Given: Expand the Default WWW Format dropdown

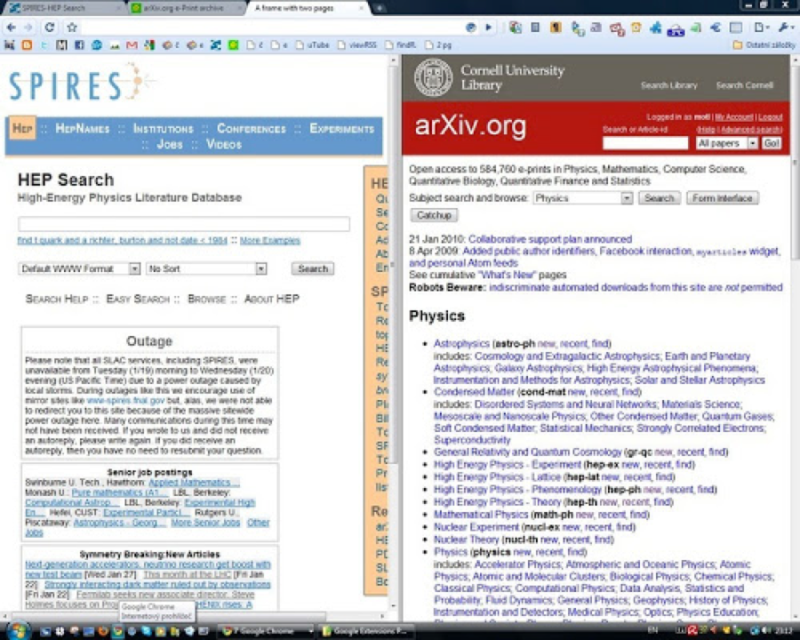Looking at the screenshot, I should (x=79, y=268).
